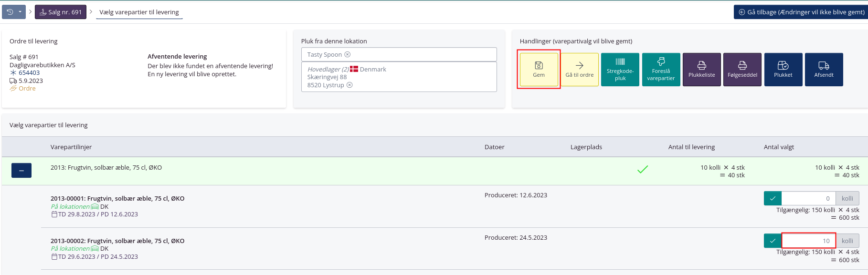Click the Gem save button
This screenshot has width=868, height=275.
click(x=539, y=70)
